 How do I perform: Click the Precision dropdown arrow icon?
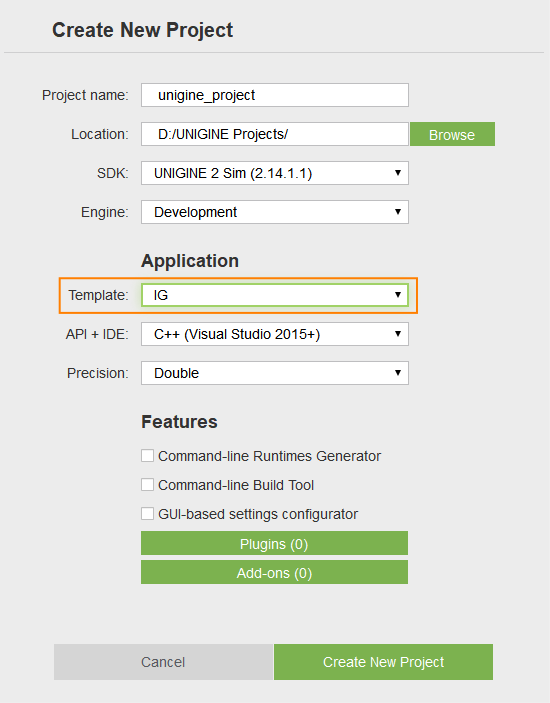(x=398, y=373)
